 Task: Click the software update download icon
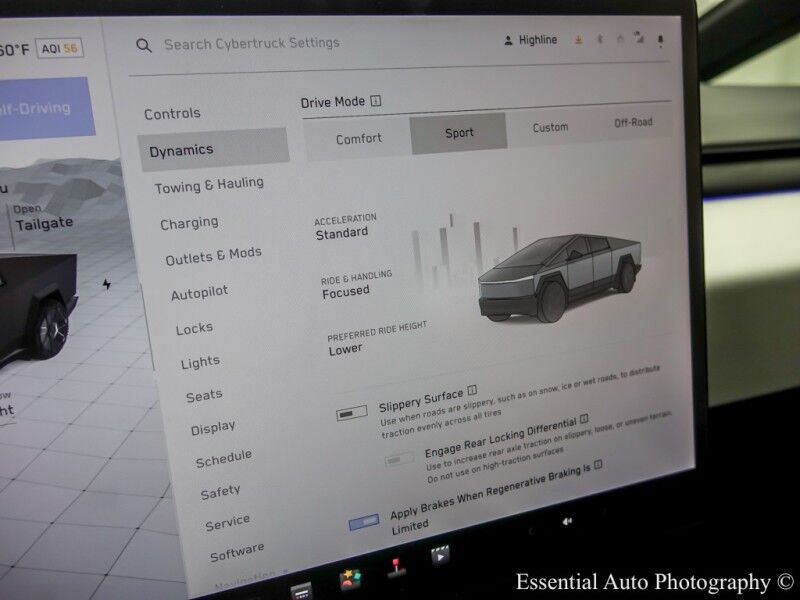pos(577,39)
